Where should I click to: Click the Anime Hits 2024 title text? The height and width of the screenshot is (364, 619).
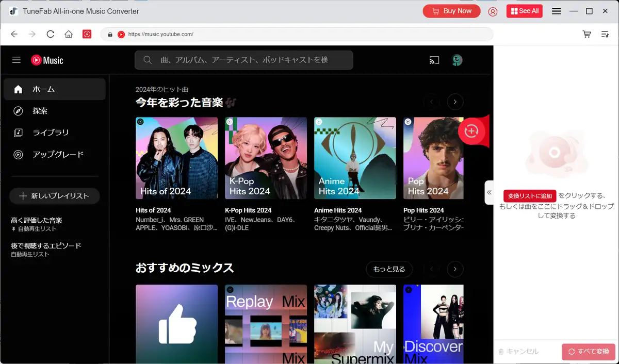pos(338,210)
